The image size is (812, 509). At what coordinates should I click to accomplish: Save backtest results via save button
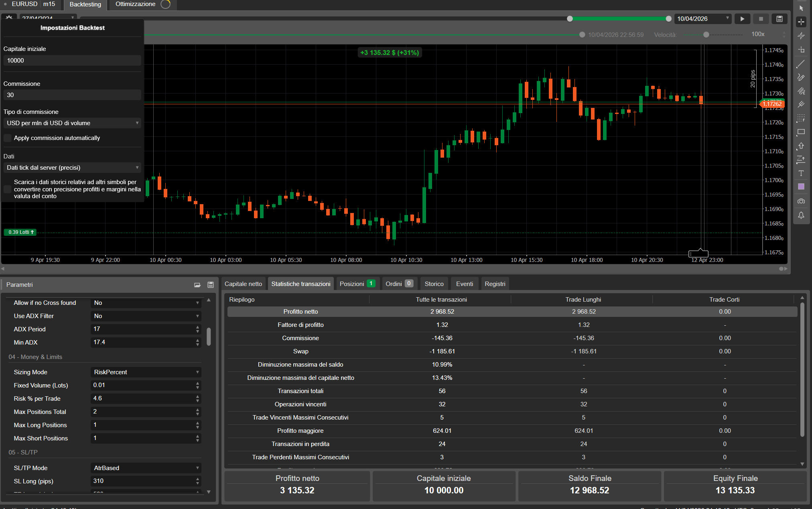pyautogui.click(x=779, y=18)
